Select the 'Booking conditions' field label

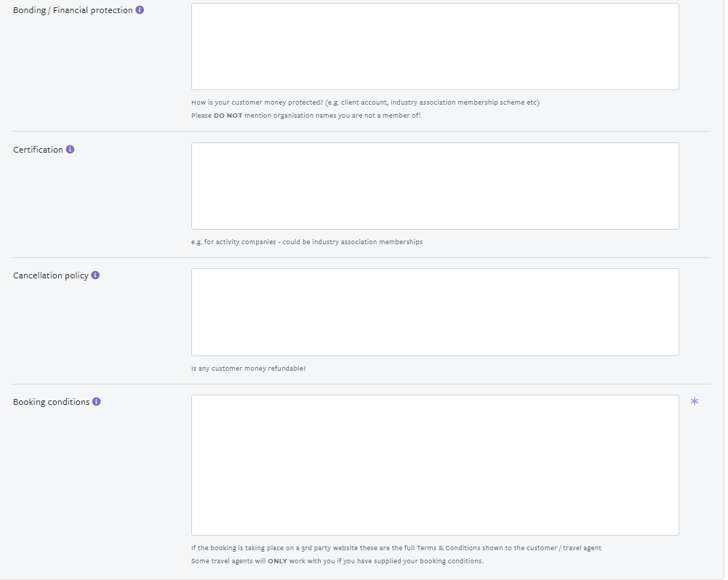pos(51,402)
